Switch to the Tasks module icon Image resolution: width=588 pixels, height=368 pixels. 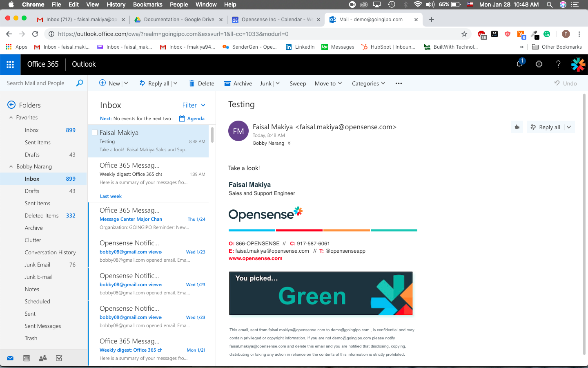point(59,358)
